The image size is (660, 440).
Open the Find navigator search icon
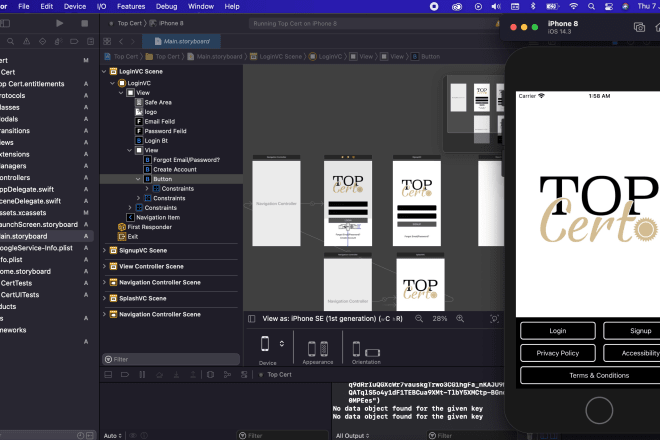click(x=11, y=41)
